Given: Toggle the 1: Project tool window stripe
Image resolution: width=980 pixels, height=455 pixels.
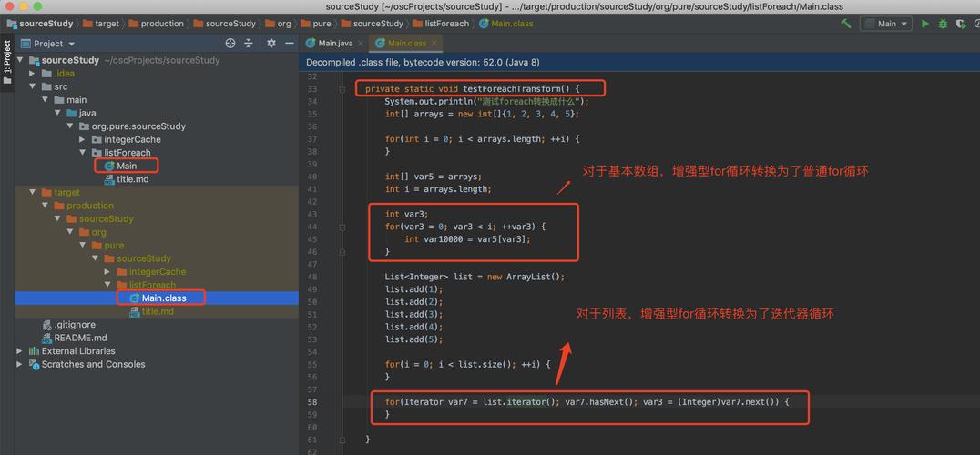Looking at the screenshot, I should (7, 63).
